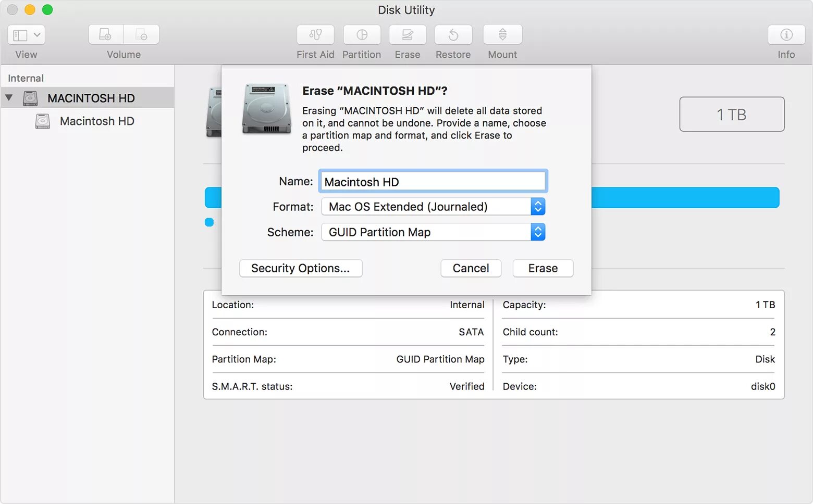
Task: Click the MACINTOSH HD sidebar drive icon
Action: pyautogui.click(x=30, y=98)
